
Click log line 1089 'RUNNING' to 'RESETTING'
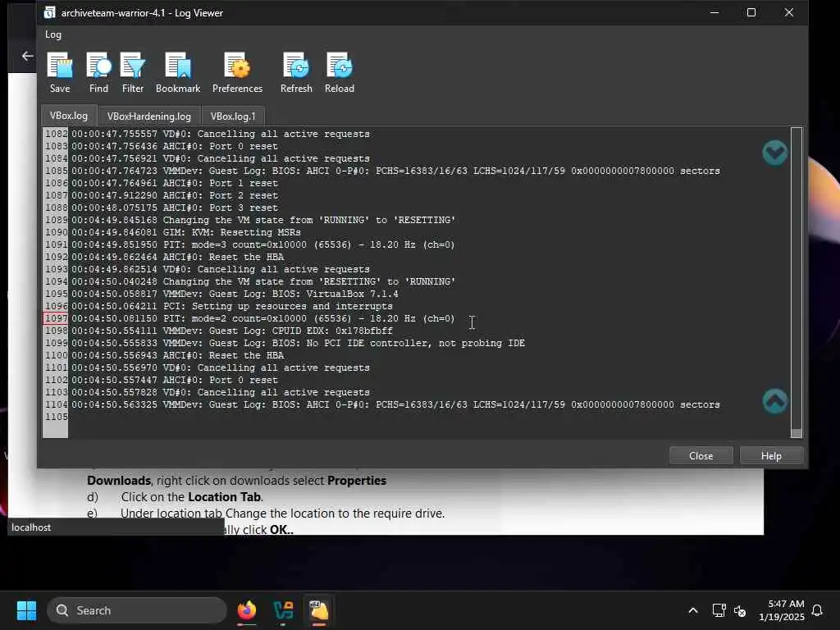click(x=263, y=220)
